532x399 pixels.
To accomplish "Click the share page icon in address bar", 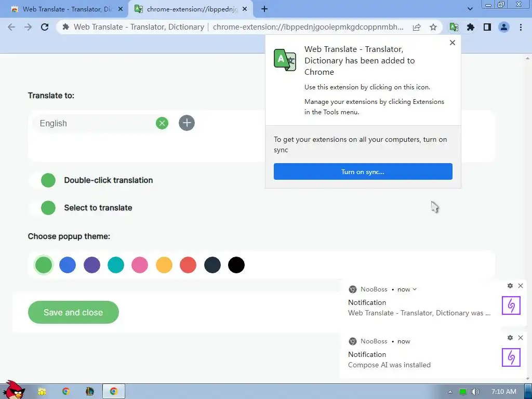I will (x=416, y=27).
